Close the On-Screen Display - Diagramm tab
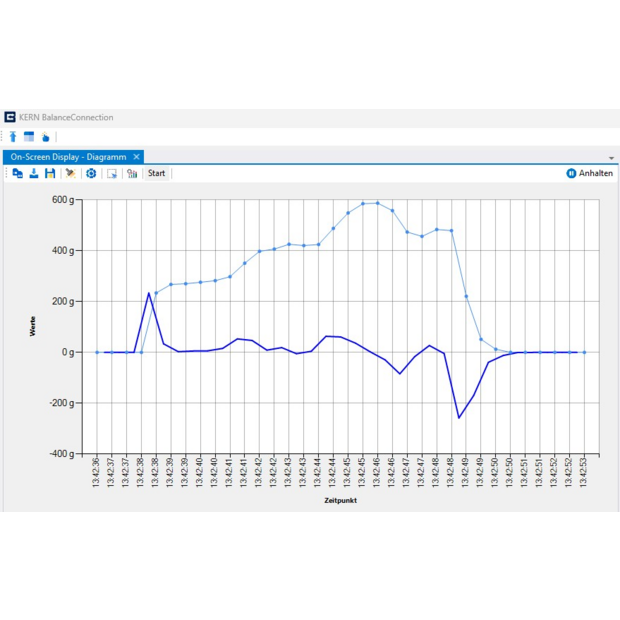 click(x=137, y=156)
